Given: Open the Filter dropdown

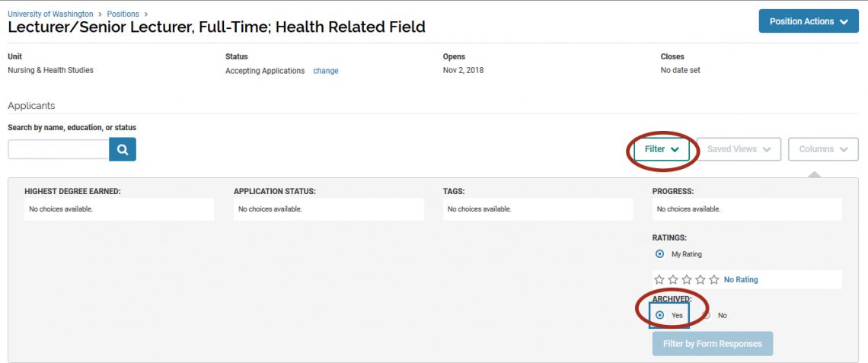Looking at the screenshot, I should (661, 149).
